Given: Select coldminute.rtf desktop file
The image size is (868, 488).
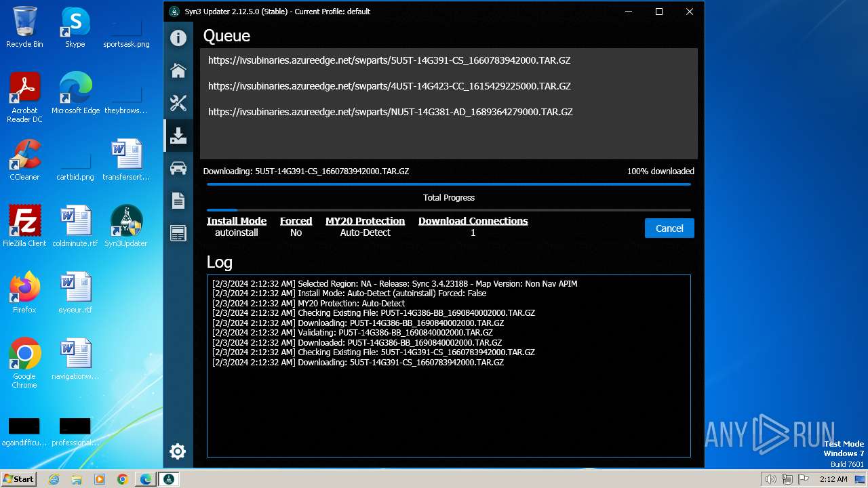Looking at the screenshot, I should 75,227.
